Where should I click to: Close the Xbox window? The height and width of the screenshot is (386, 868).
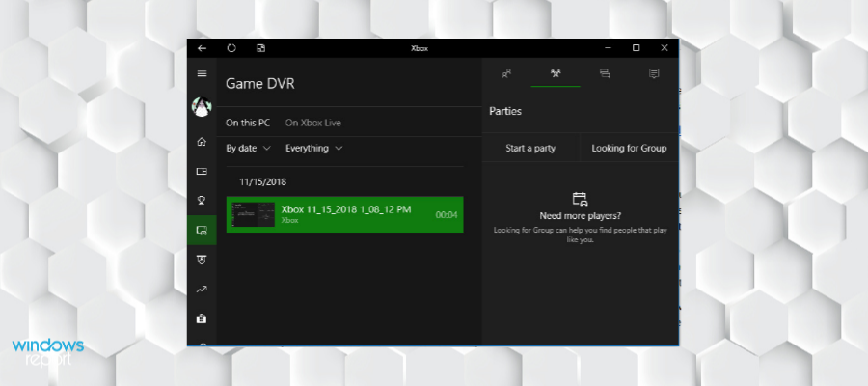[x=665, y=48]
